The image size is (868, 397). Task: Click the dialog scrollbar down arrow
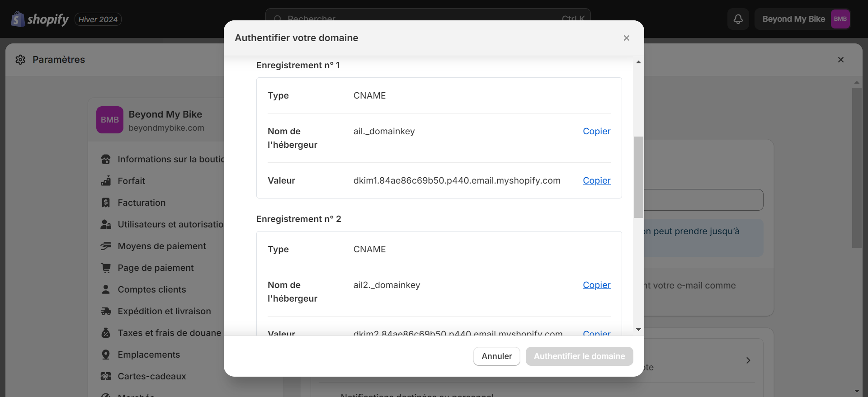coord(638,330)
